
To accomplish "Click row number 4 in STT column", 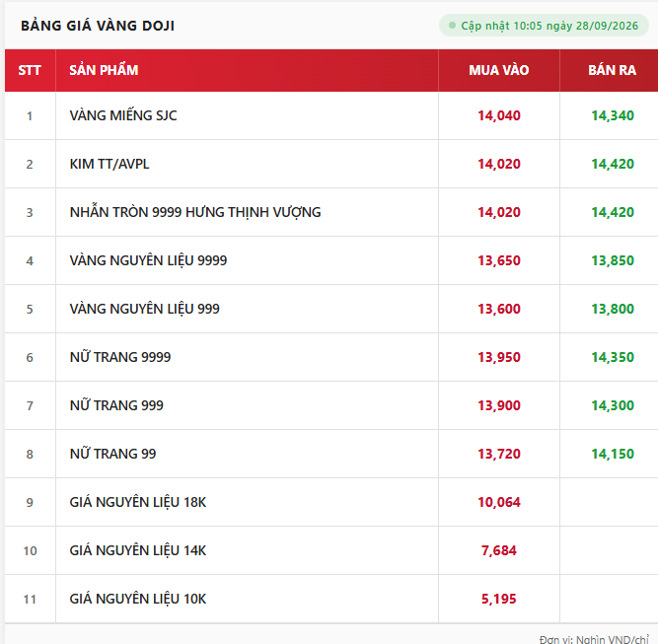I will coord(30,260).
